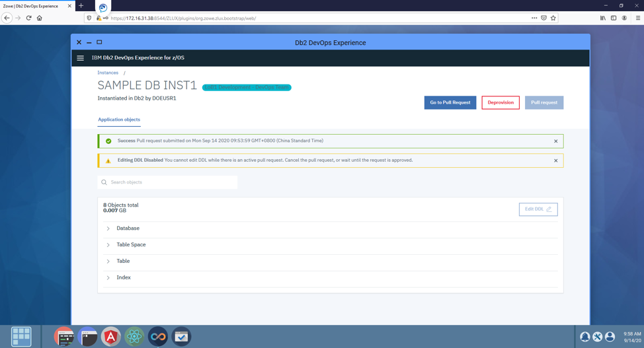
Task: Open the Angular sample app icon
Action: [111, 337]
